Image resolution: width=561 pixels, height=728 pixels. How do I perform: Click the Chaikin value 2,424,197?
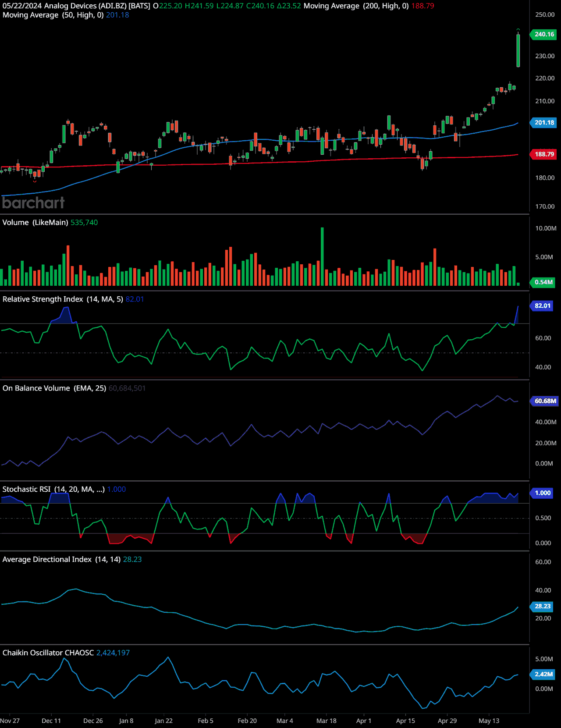coord(113,653)
